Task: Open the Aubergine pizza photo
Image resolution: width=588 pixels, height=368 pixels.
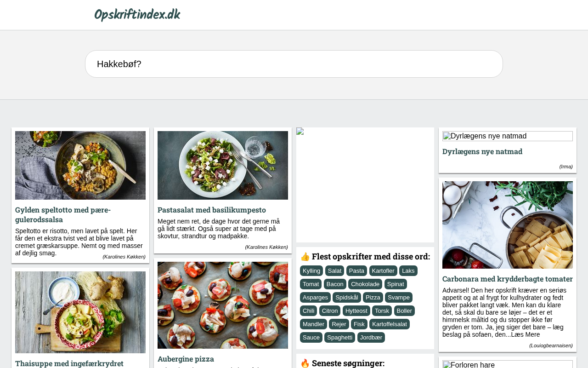Action: tap(223, 305)
